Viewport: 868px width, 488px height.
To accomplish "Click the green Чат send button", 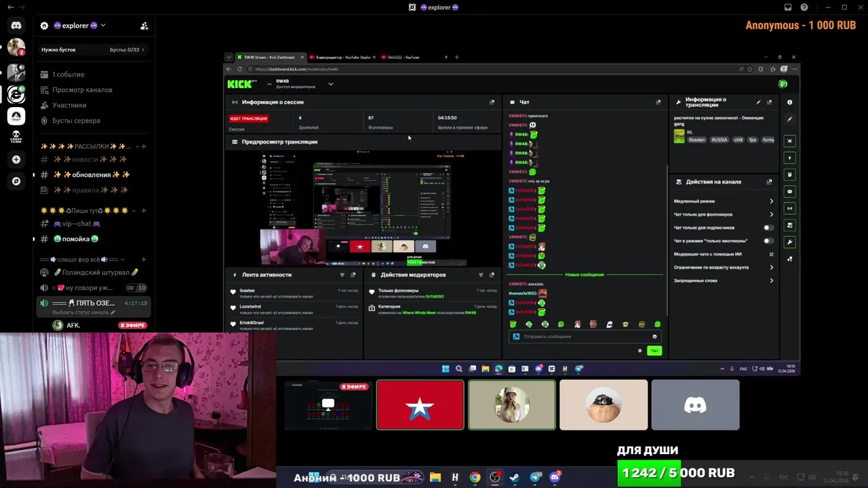I will (x=654, y=350).
